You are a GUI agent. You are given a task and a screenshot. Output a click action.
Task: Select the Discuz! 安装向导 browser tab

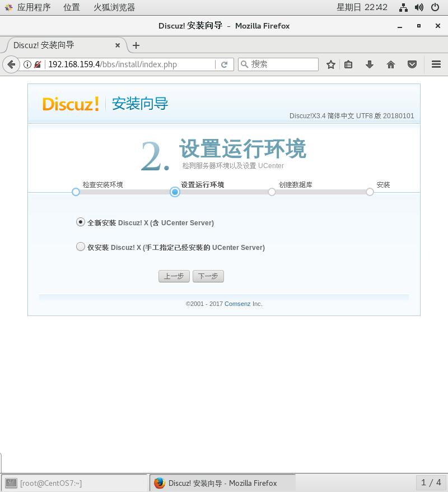coord(67,45)
